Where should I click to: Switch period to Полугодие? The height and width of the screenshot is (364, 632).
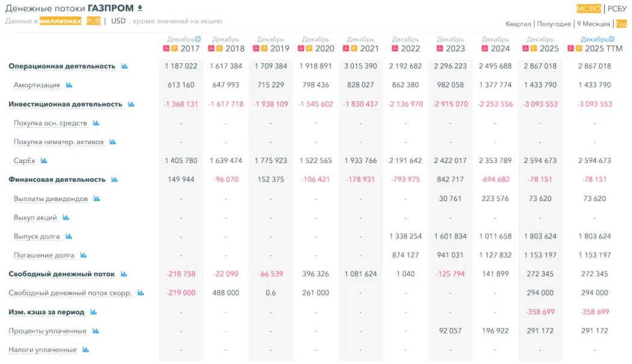(x=554, y=24)
